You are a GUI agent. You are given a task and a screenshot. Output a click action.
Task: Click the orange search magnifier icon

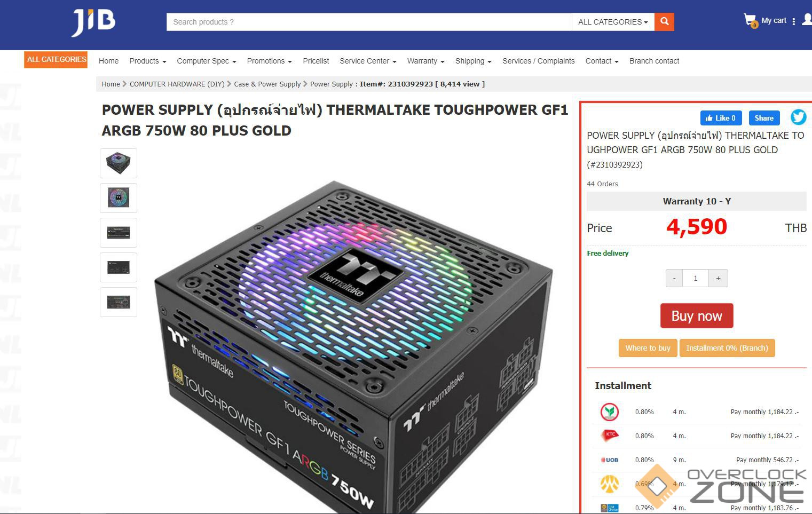(664, 22)
